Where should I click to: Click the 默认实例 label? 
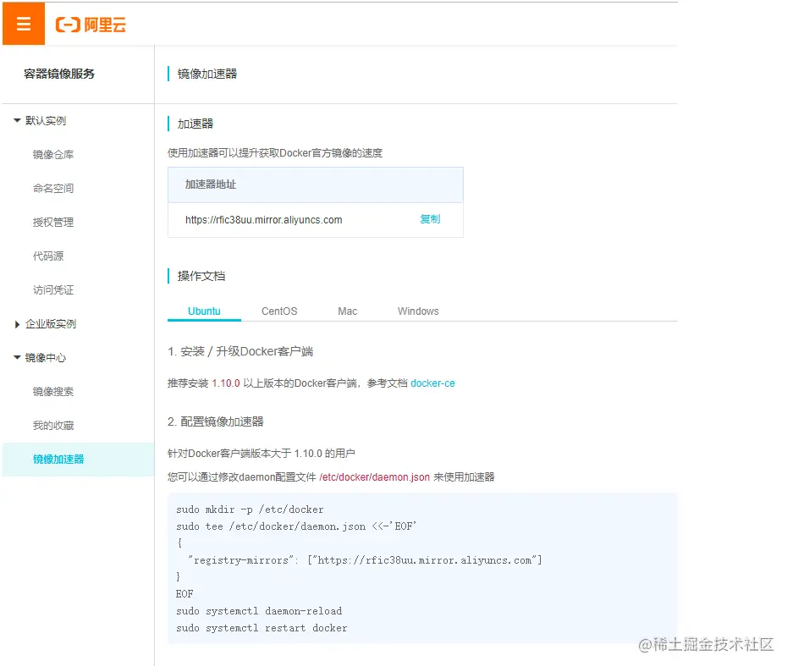46,121
